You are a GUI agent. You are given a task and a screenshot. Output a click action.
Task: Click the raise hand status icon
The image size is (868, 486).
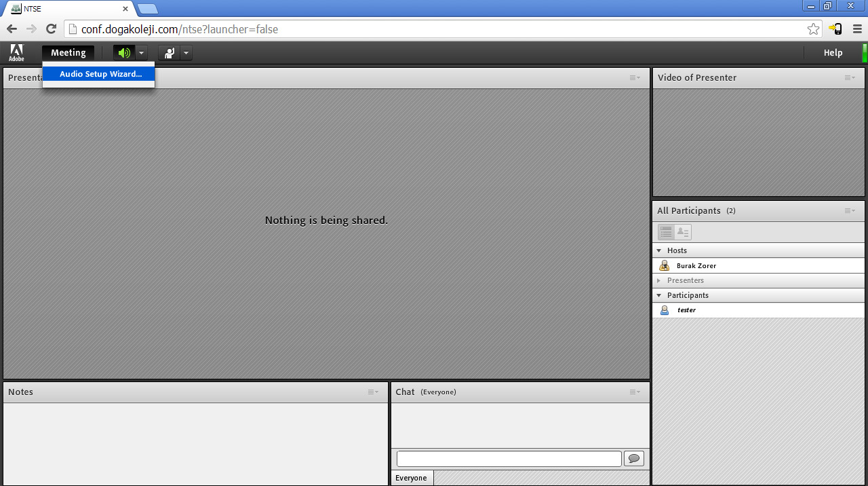click(x=169, y=53)
